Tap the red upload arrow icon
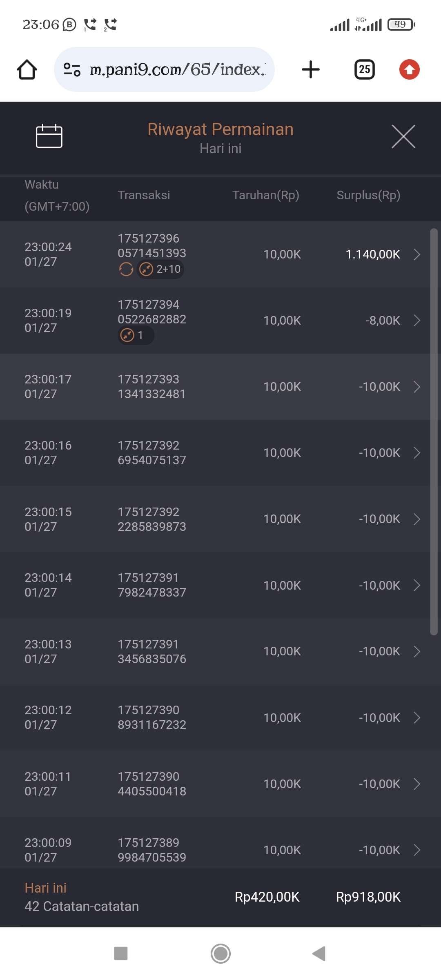This screenshot has width=441, height=980. coord(409,69)
